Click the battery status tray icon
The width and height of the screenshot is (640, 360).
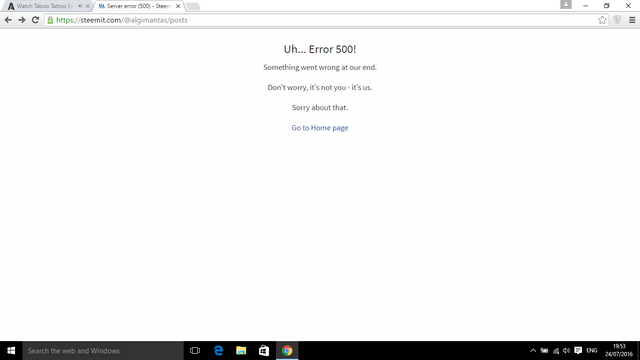click(544, 351)
